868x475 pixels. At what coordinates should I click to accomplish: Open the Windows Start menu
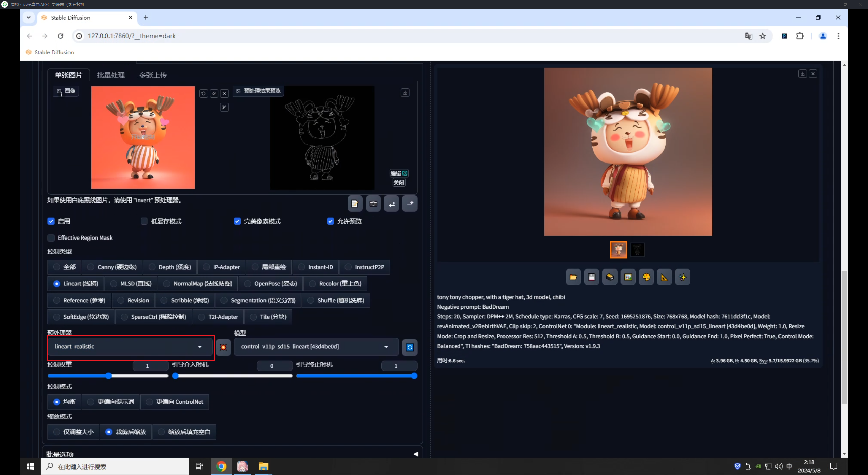[30, 467]
